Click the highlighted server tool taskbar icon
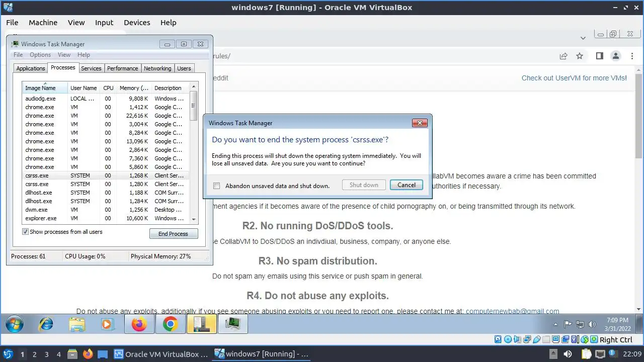 pos(202,324)
